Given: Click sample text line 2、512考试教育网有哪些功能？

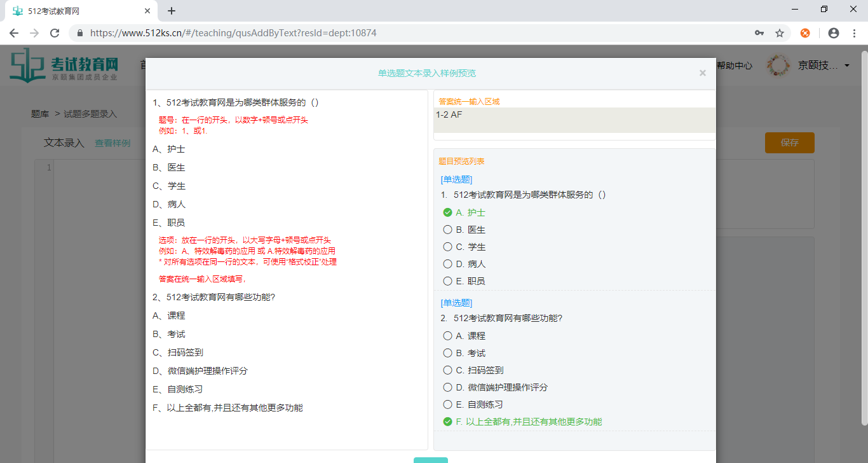Looking at the screenshot, I should [x=214, y=297].
